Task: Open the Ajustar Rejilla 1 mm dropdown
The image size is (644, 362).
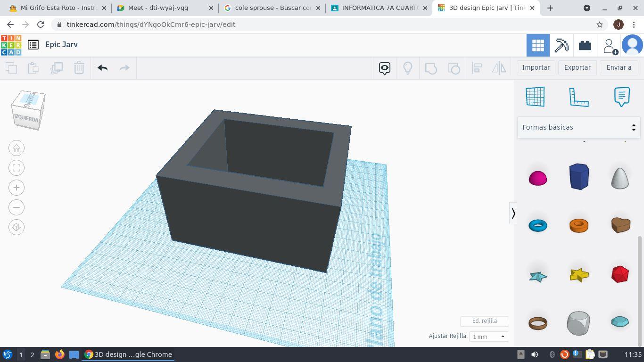Action: pyautogui.click(x=489, y=337)
